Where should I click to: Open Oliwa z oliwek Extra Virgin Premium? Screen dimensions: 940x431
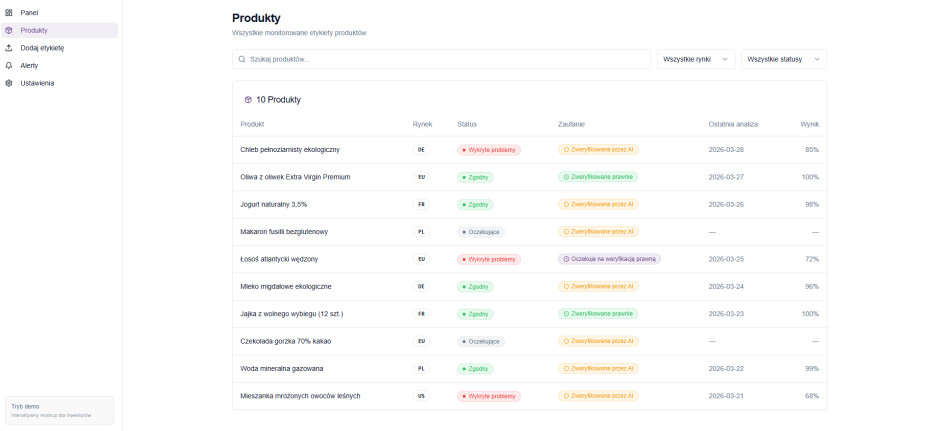tap(295, 177)
